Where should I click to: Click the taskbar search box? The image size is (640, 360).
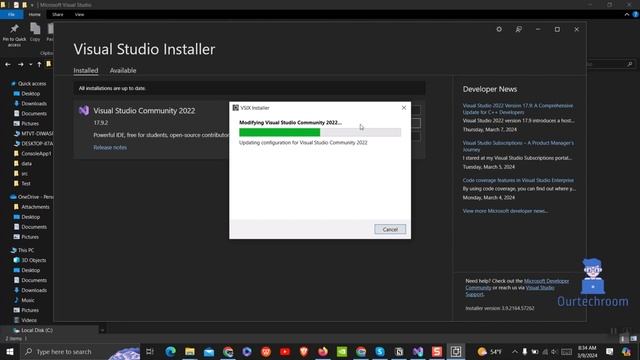pos(80,351)
